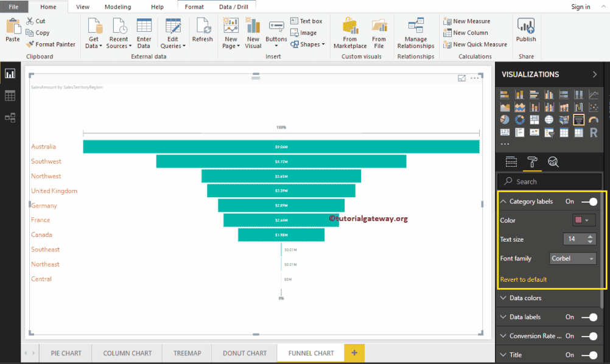Viewport: 610px width, 364px height.
Task: Open the Format pane paint roller icon
Action: pos(533,161)
